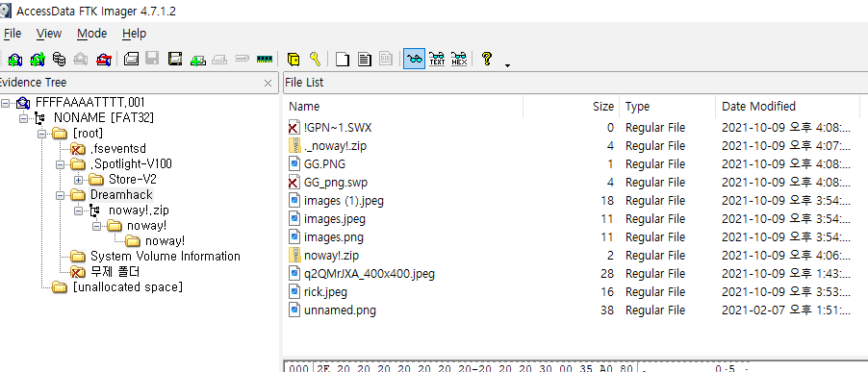
Task: Collapse the Dreamhack folder node
Action: (x=61, y=195)
